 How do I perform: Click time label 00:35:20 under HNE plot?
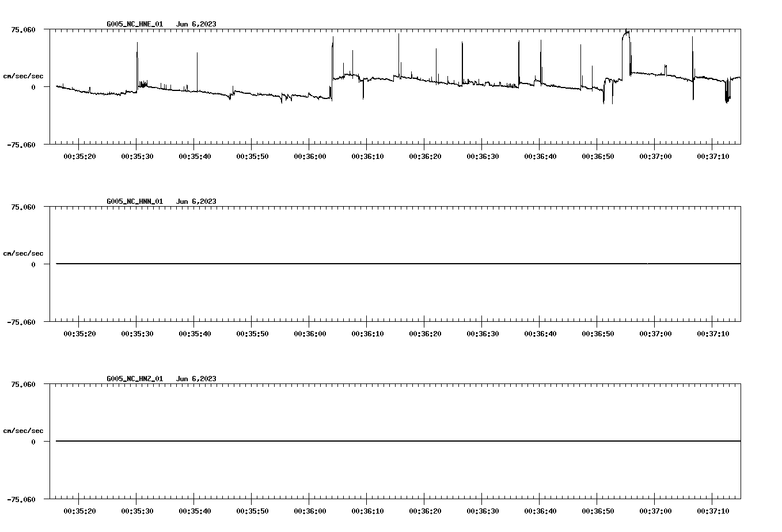(x=79, y=157)
